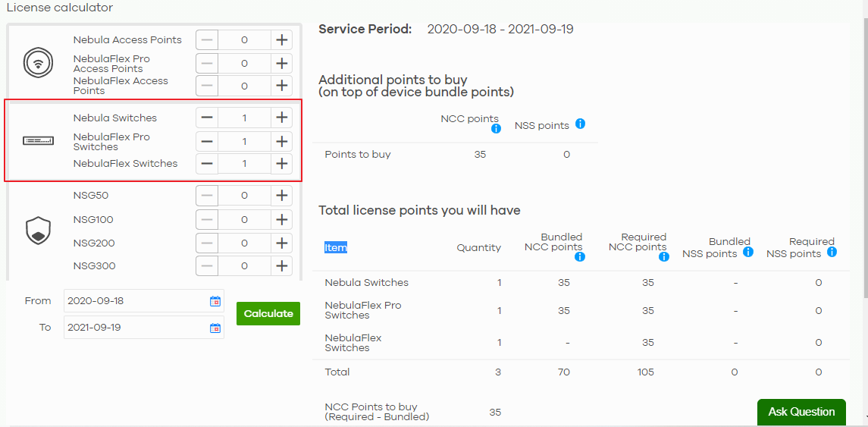The height and width of the screenshot is (427, 868).
Task: Click info icon next to NCC points
Action: pos(496,128)
